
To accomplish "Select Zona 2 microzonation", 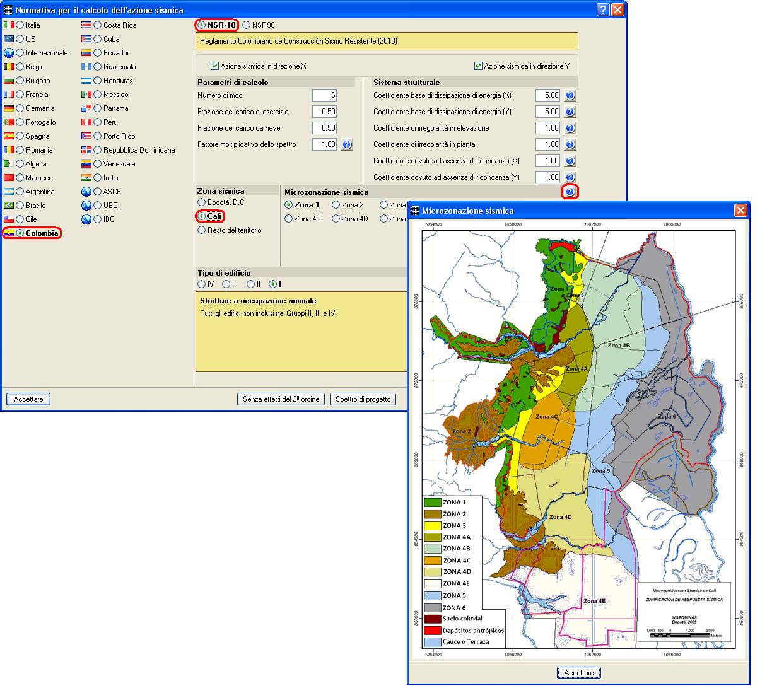I will coord(336,205).
